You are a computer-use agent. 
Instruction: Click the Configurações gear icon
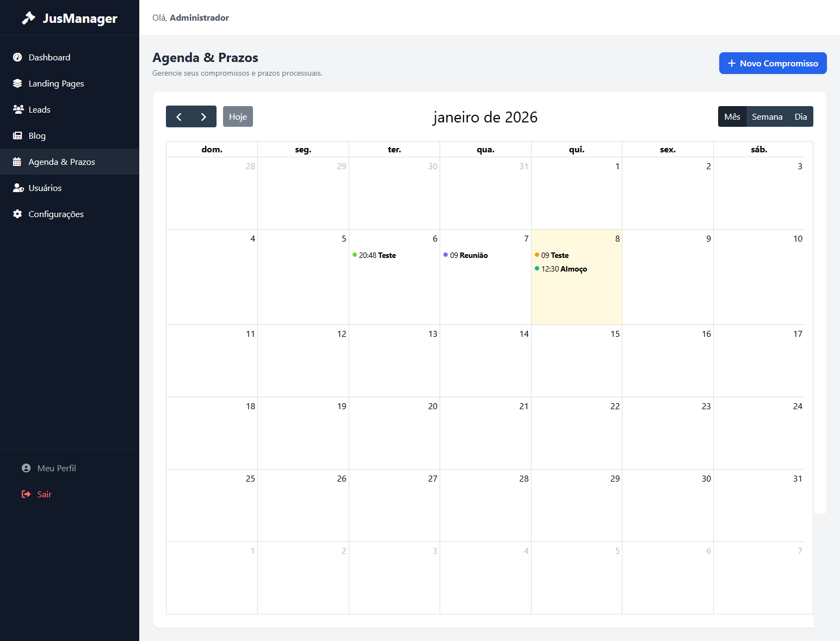click(x=17, y=214)
